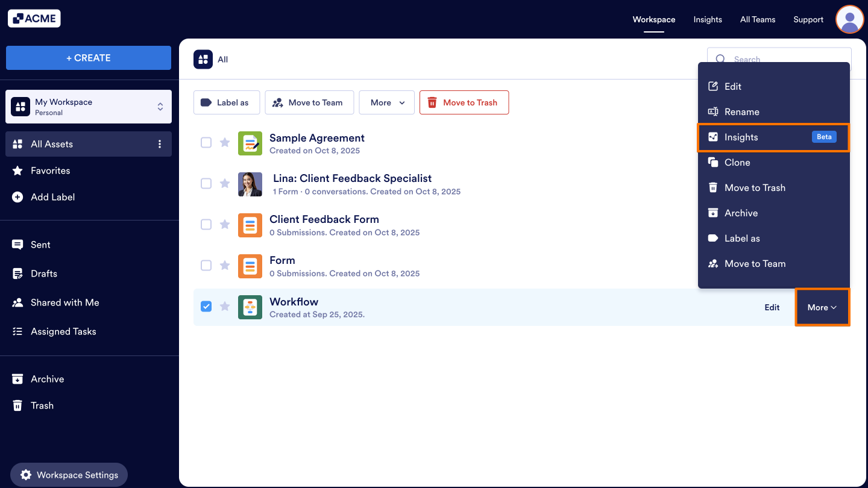The image size is (868, 488).
Task: View Assigned Tasks in the sidebar
Action: pos(63,331)
